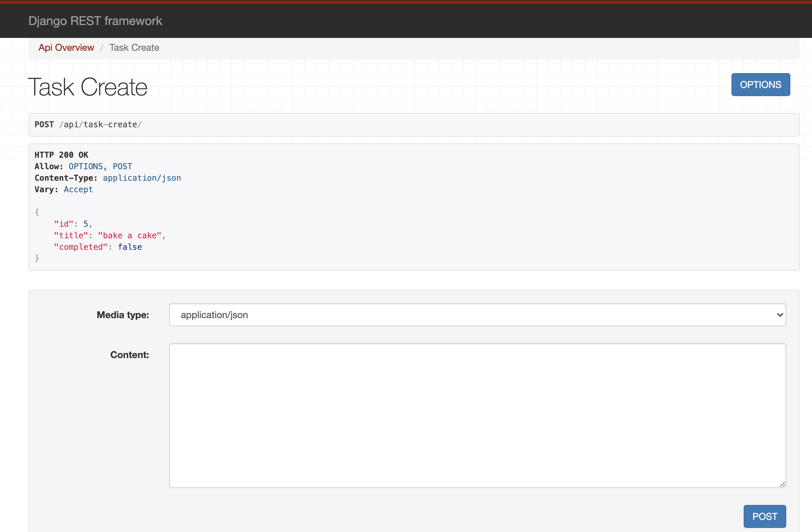This screenshot has width=812, height=532.
Task: Click the /api/task-create/ request URL text
Action: click(100, 125)
